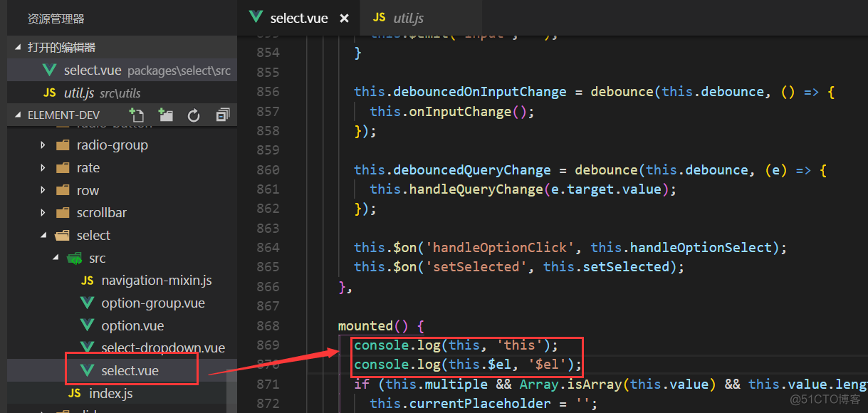Collapse the open editors section header
This screenshot has height=413, width=868.
[19, 47]
